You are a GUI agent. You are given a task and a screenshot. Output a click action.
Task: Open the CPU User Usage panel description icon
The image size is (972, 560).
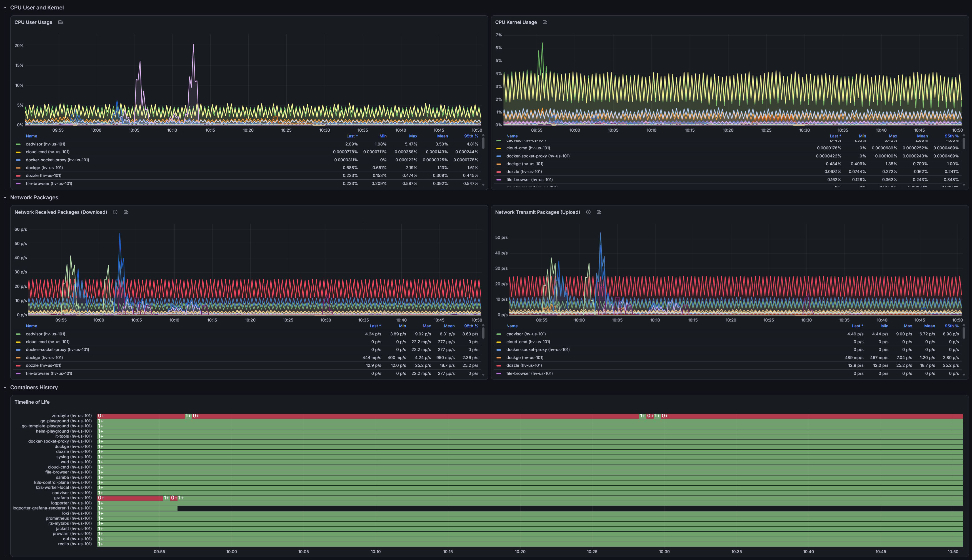point(60,22)
